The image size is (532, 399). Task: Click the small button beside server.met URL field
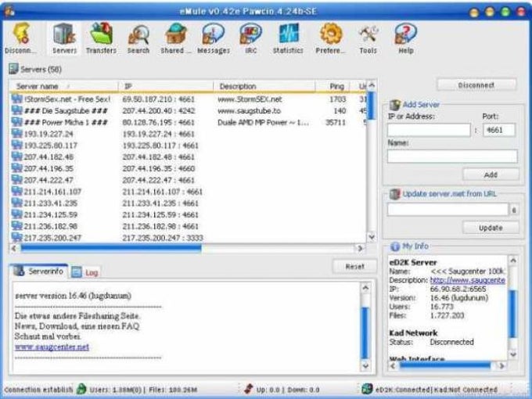pyautogui.click(x=514, y=210)
